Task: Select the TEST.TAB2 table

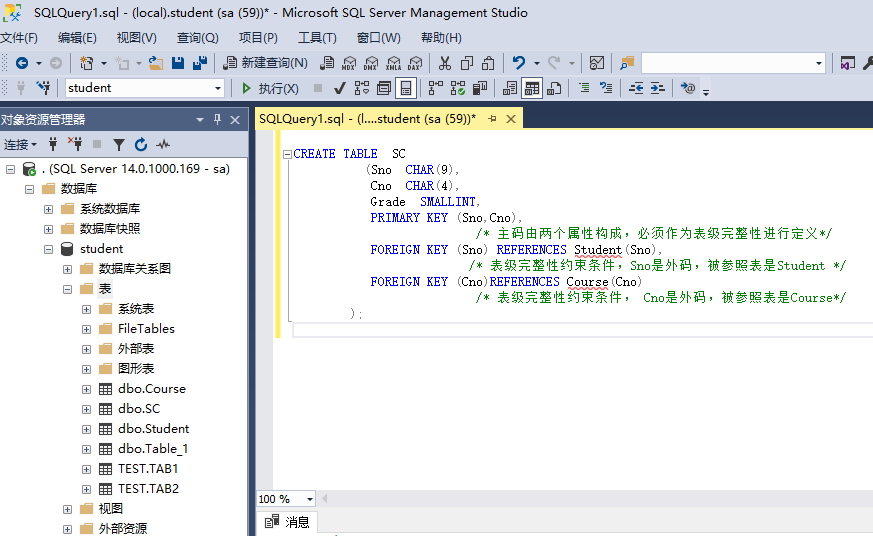Action: click(x=148, y=489)
